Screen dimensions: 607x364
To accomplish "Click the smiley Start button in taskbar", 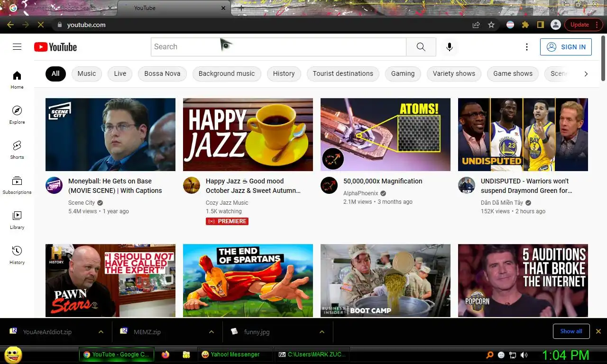I will 13,355.
